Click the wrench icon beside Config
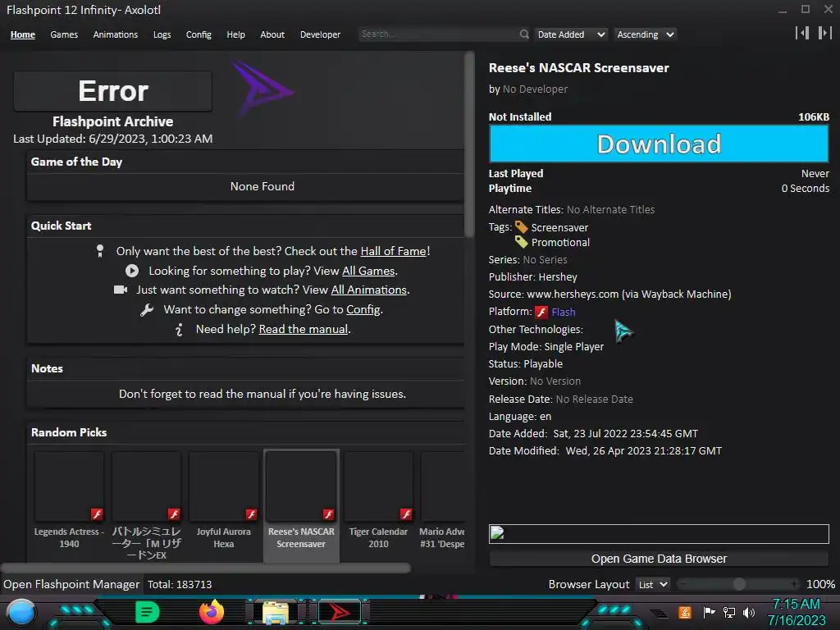Viewport: 840px width, 630px height. [x=147, y=309]
